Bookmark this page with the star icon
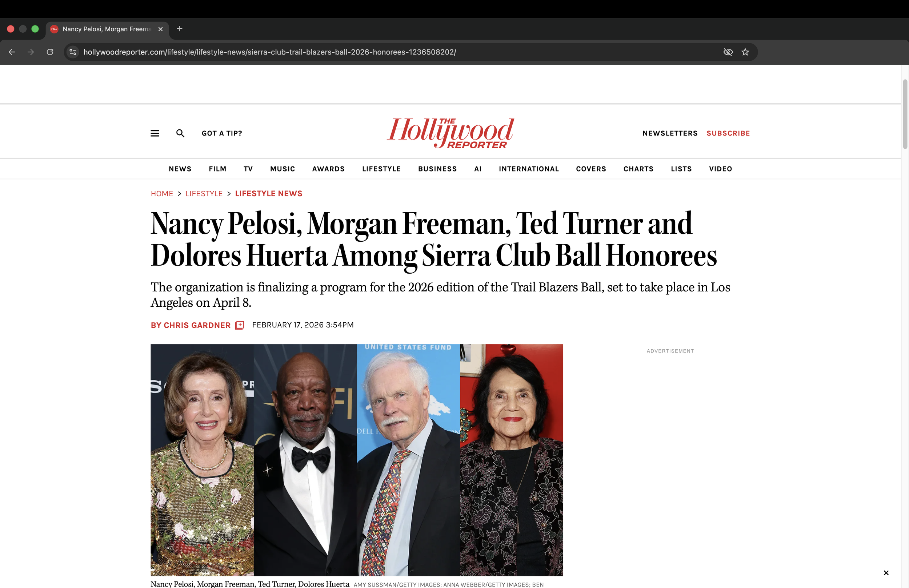The image size is (909, 588). click(x=745, y=52)
